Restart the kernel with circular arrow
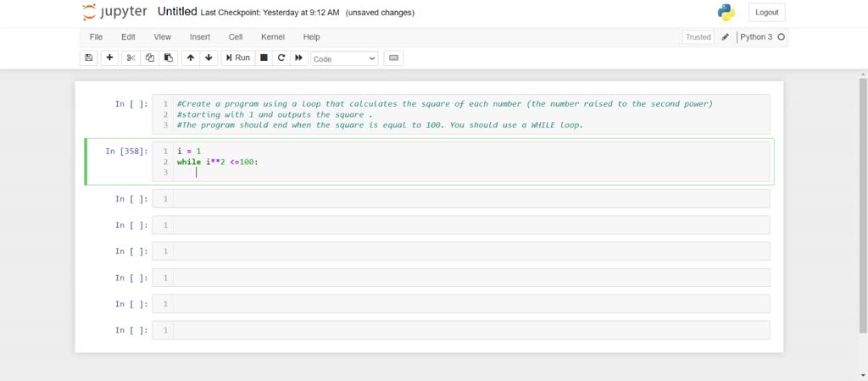The height and width of the screenshot is (381, 868). (x=281, y=58)
